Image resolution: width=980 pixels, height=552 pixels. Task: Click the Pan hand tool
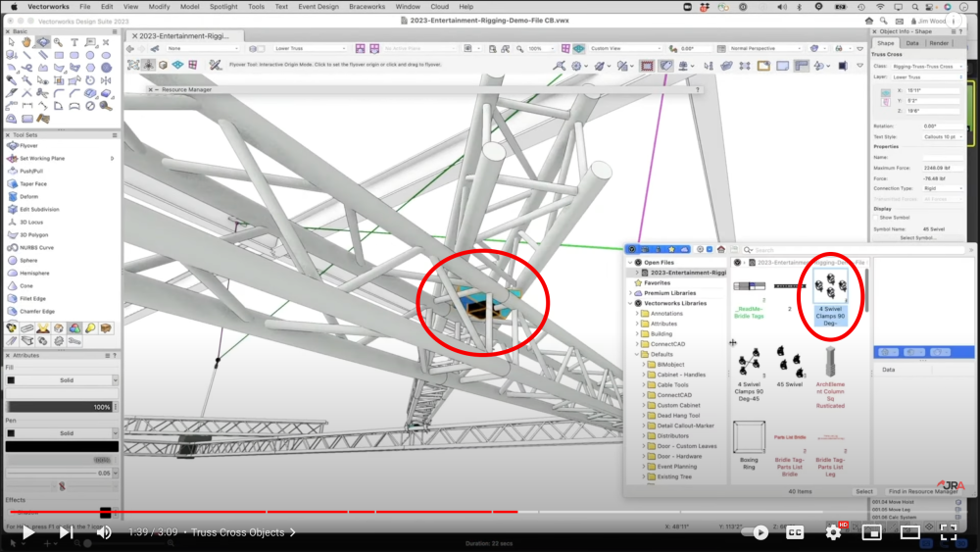pos(26,43)
